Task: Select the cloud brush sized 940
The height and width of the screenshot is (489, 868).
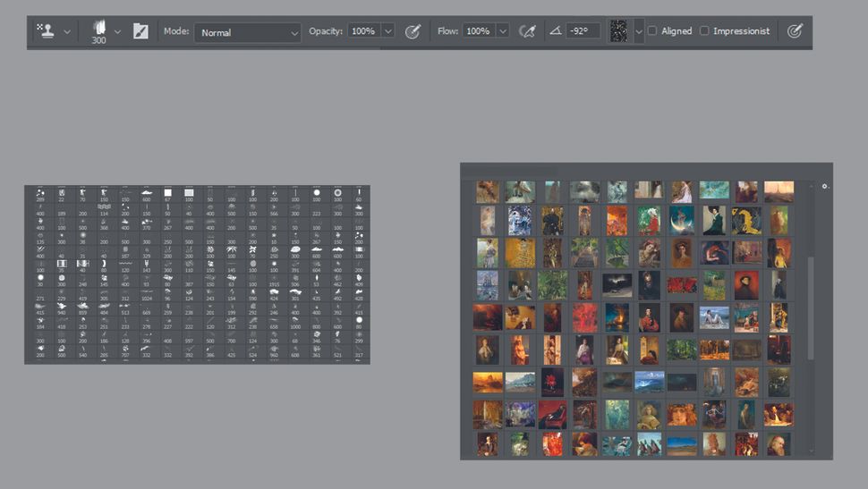Action: [x=62, y=309]
